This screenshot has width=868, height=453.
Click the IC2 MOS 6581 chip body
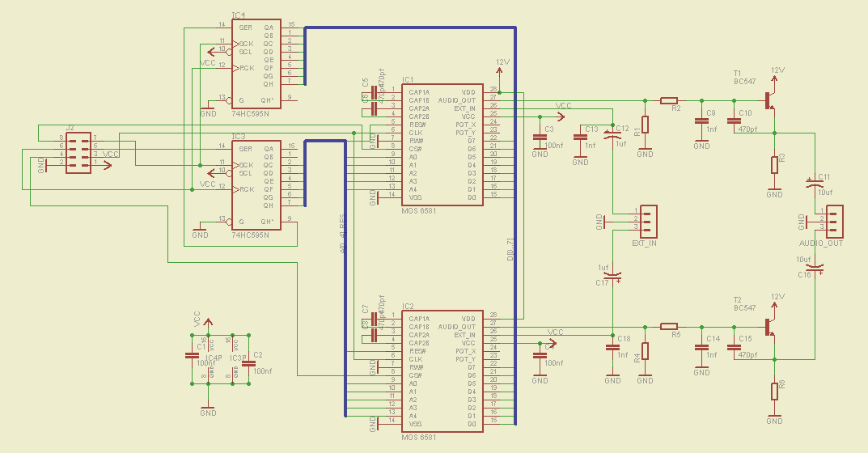(442, 371)
